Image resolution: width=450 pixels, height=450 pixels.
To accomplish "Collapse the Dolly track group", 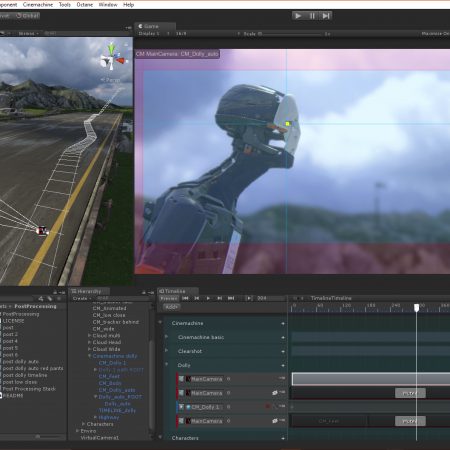I will click(x=167, y=365).
